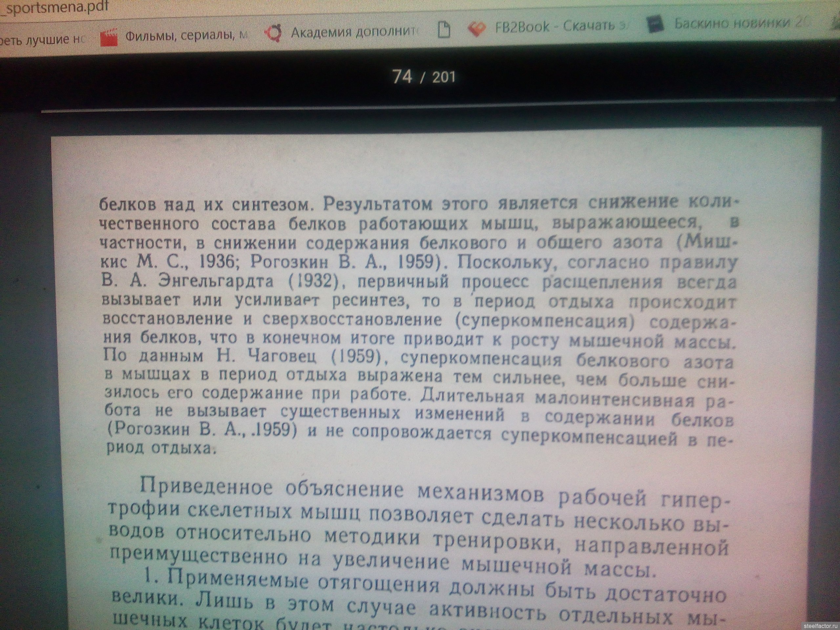Click the word Приведенное starting second paragraph

(207, 487)
